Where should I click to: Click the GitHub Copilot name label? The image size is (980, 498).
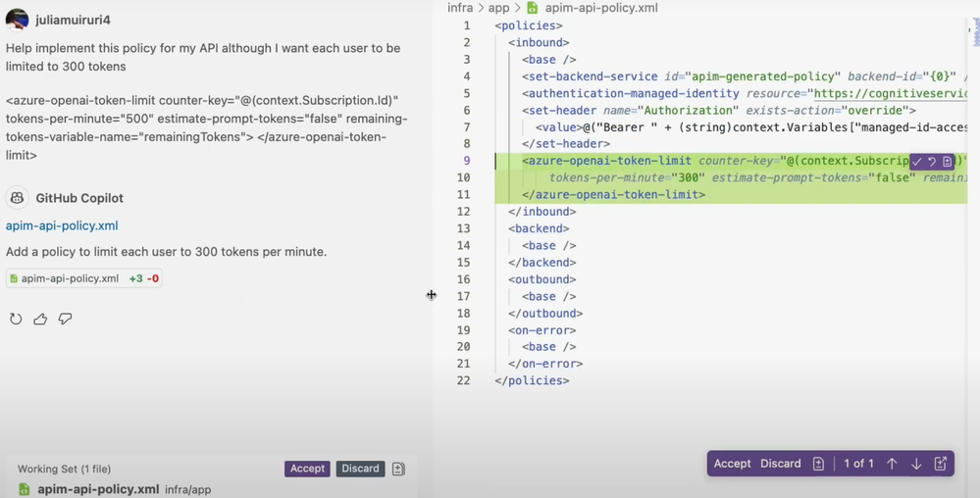(79, 198)
